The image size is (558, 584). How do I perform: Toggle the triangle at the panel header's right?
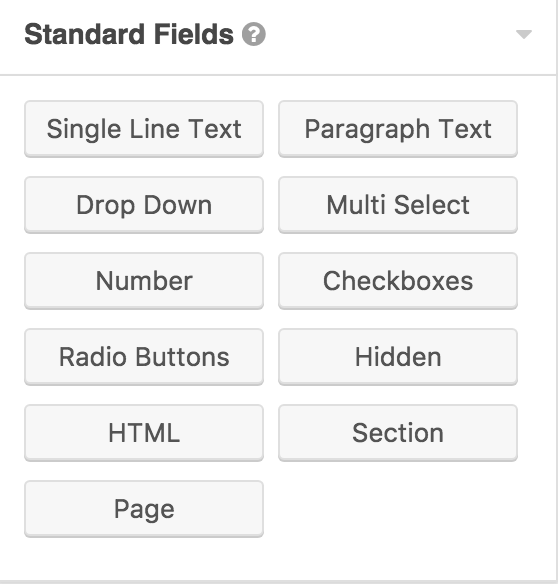point(523,35)
